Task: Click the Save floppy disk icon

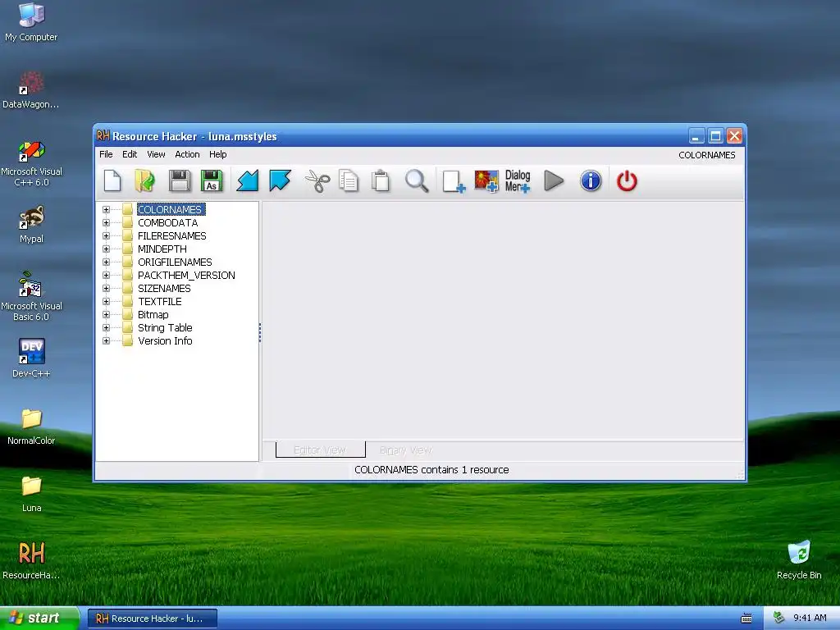Action: coord(180,180)
